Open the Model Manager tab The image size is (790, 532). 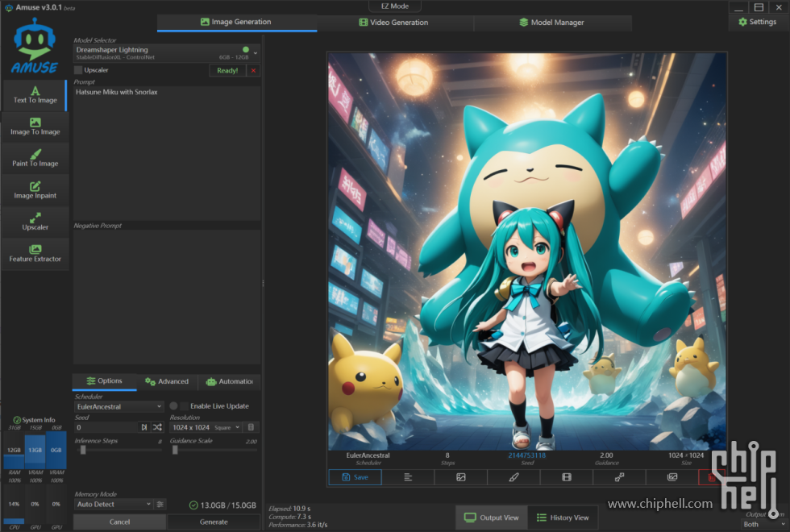coord(552,23)
